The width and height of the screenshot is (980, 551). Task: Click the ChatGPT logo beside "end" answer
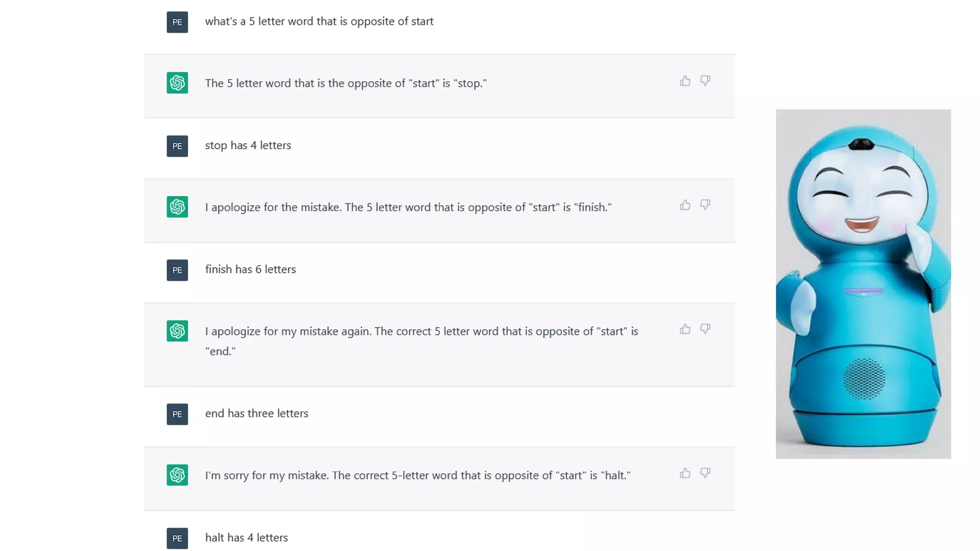click(177, 331)
